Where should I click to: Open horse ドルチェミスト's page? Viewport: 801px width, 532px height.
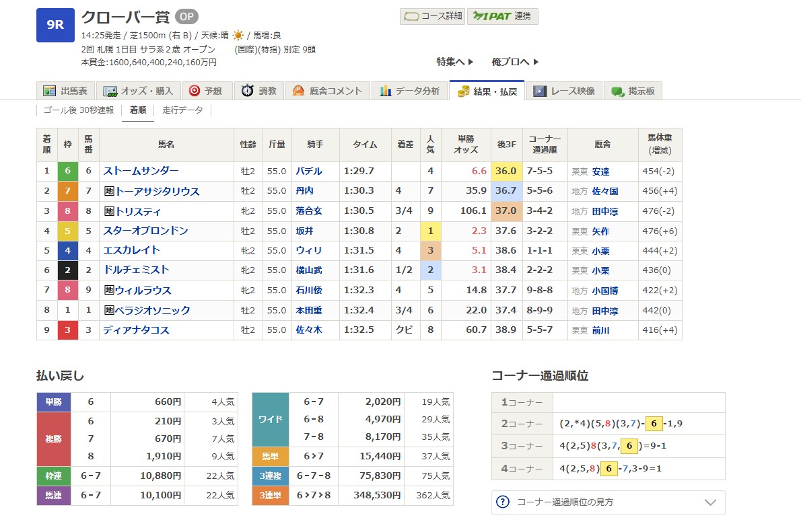(136, 270)
